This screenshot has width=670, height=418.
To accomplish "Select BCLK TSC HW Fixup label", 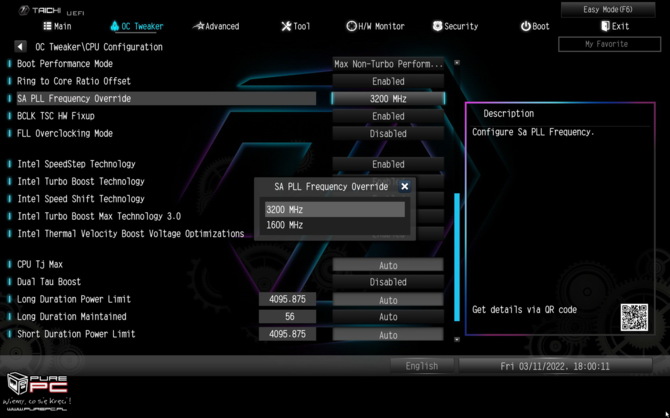I will [56, 116].
